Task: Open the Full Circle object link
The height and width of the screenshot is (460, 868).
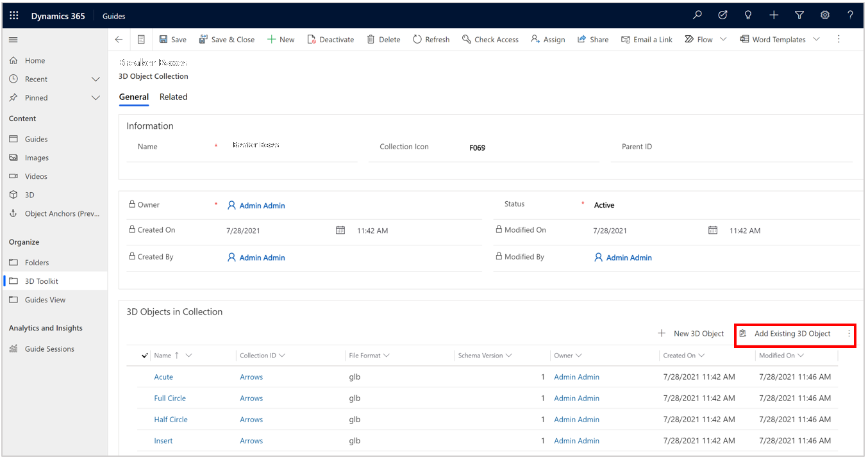Action: click(x=169, y=398)
